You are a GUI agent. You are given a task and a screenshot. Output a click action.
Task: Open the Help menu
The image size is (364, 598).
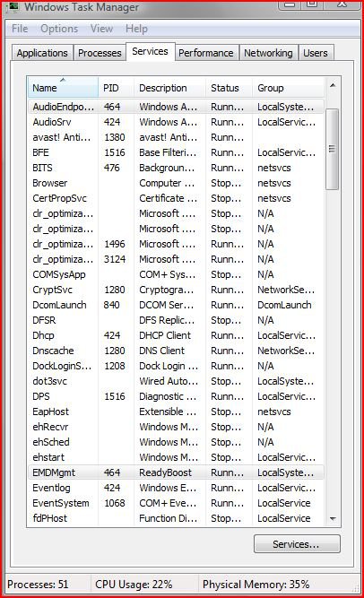click(x=136, y=29)
